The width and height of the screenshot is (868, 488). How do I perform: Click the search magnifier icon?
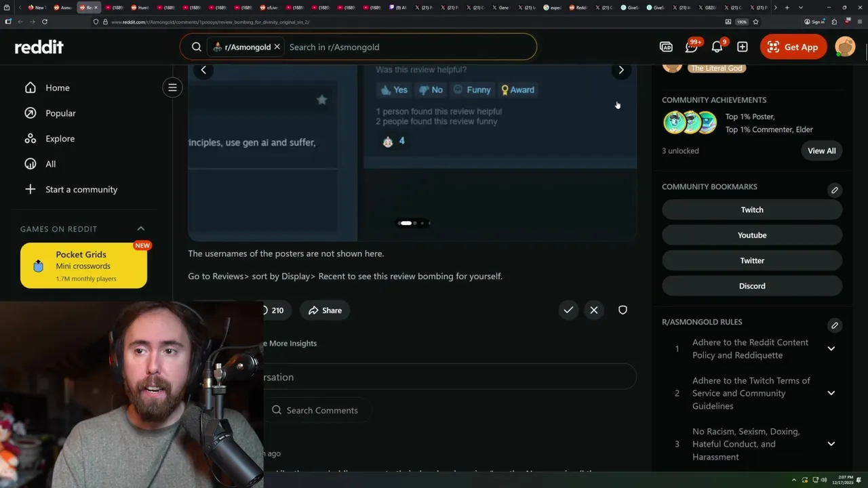pos(197,47)
